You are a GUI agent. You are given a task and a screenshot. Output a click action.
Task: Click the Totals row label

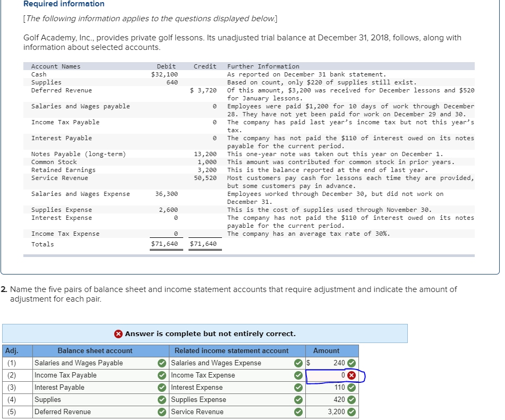pos(42,244)
